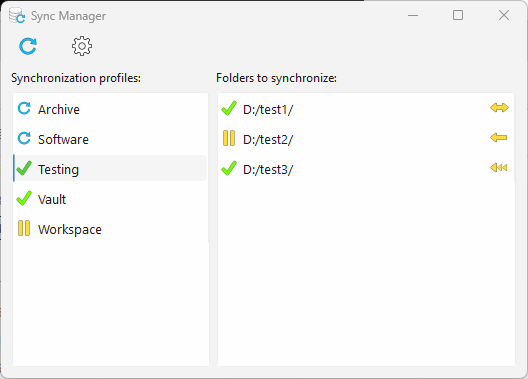Close the Sync Manager window
528x379 pixels.
[x=504, y=15]
